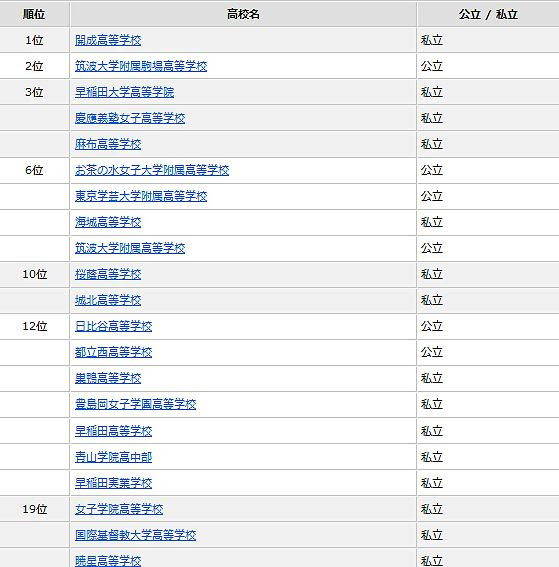This screenshot has width=559, height=567.
Task: Click 私立 in the 開成高等学校 row
Action: click(x=432, y=40)
